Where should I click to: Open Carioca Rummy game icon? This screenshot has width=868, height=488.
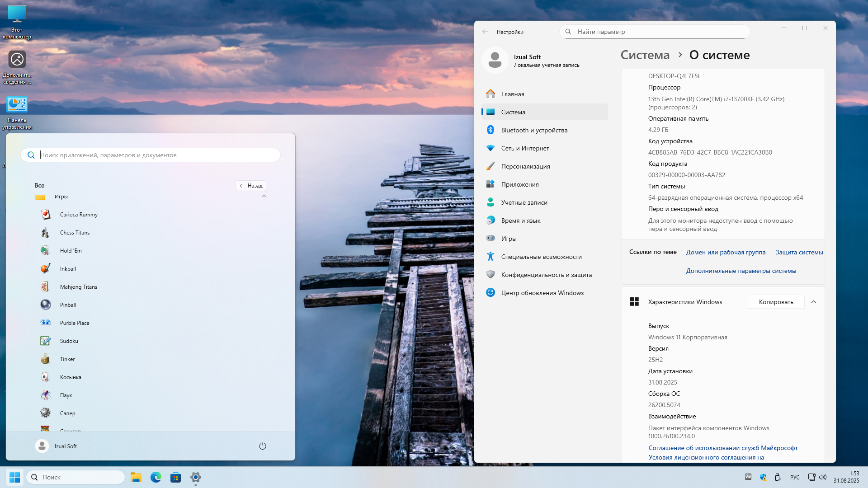45,215
